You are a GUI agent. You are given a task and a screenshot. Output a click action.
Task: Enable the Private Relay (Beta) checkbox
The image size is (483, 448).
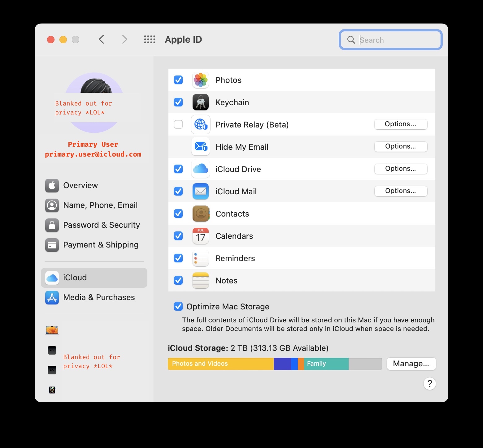tap(178, 124)
